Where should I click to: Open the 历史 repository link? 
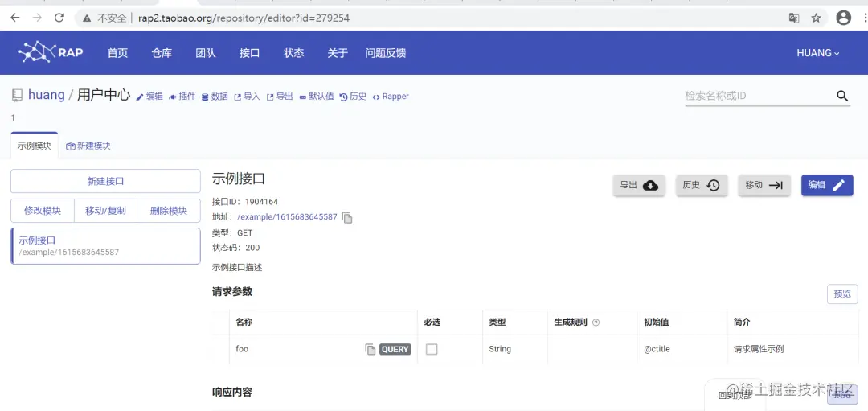point(353,97)
